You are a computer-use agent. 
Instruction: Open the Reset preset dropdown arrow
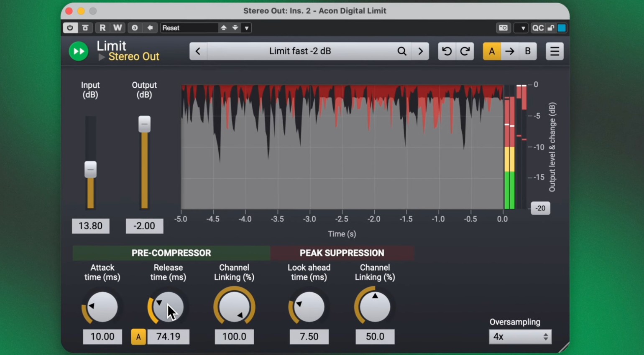click(x=247, y=28)
